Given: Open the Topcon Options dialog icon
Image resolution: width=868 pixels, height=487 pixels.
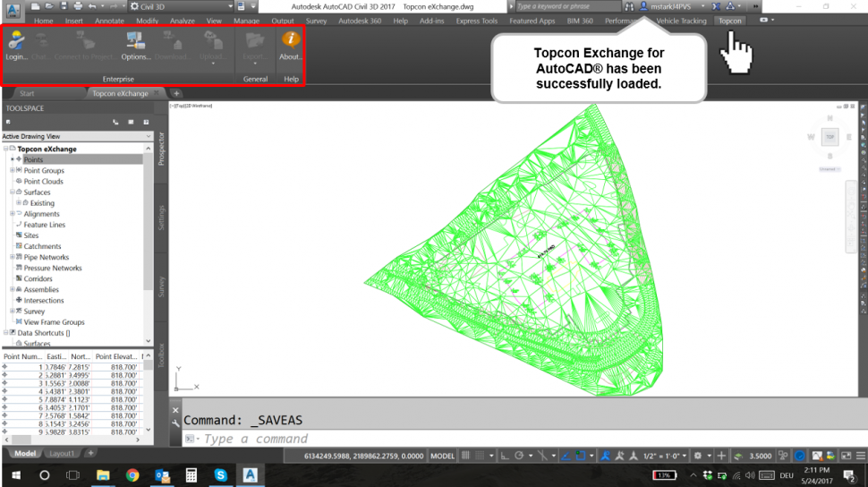Looking at the screenshot, I should 136,46.
